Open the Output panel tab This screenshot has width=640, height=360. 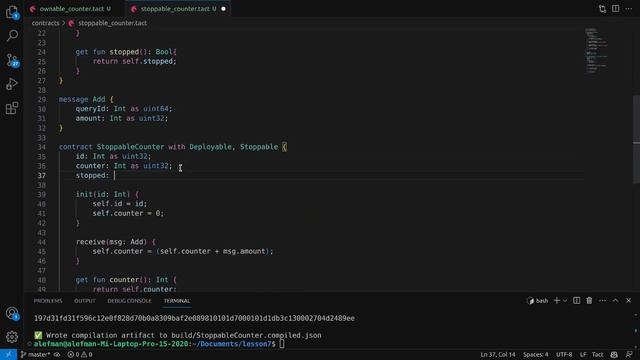pyautogui.click(x=85, y=301)
